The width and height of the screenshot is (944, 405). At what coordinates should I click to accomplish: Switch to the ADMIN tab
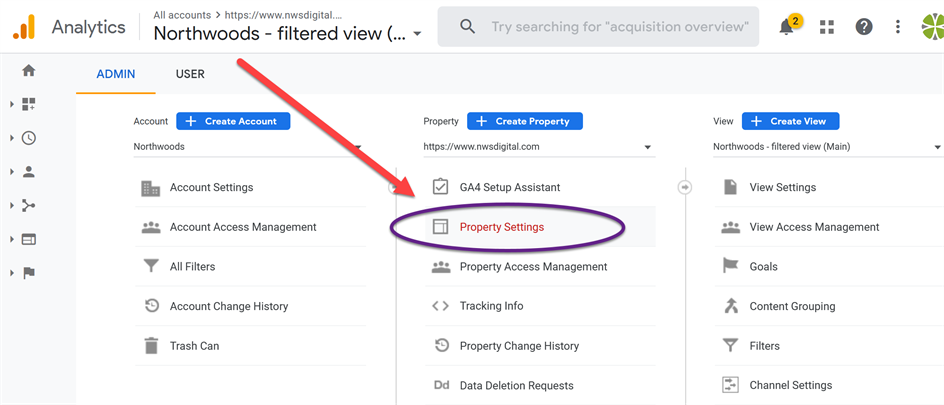pyautogui.click(x=116, y=74)
